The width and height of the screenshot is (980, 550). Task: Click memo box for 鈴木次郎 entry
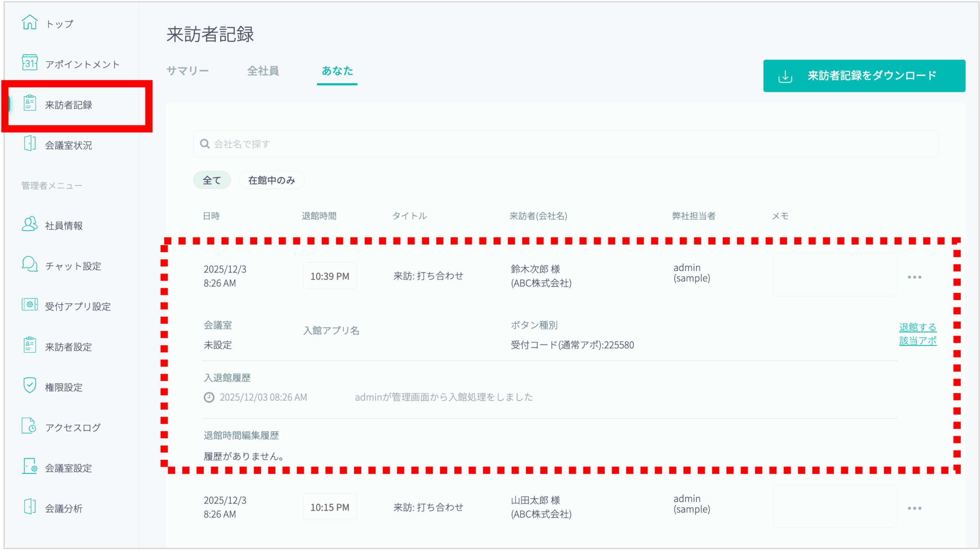(x=834, y=275)
